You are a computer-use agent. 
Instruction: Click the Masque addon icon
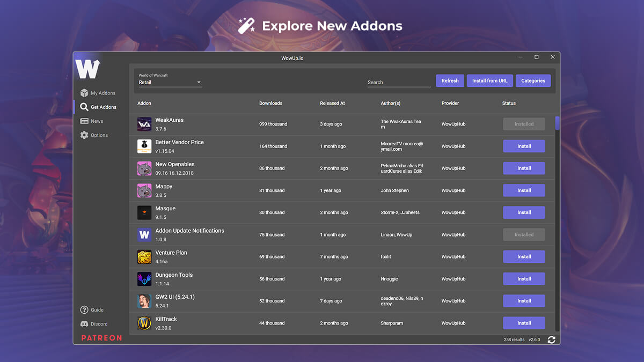click(144, 212)
